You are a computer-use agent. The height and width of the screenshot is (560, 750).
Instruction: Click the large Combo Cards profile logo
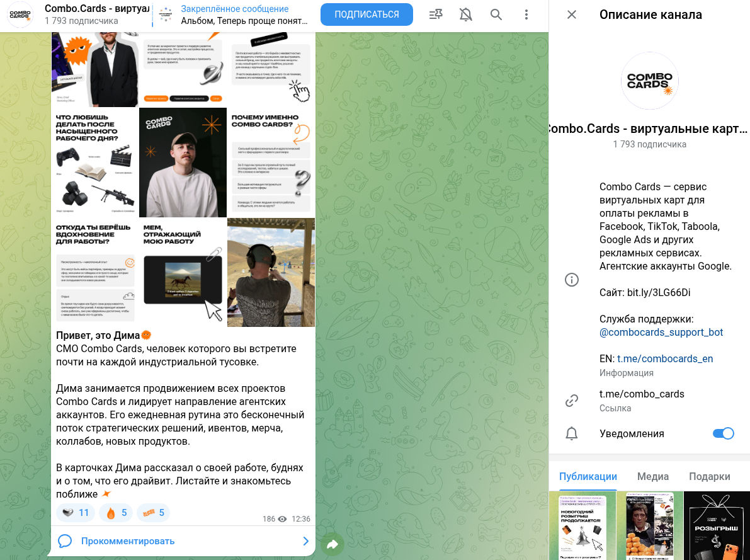[x=649, y=81]
